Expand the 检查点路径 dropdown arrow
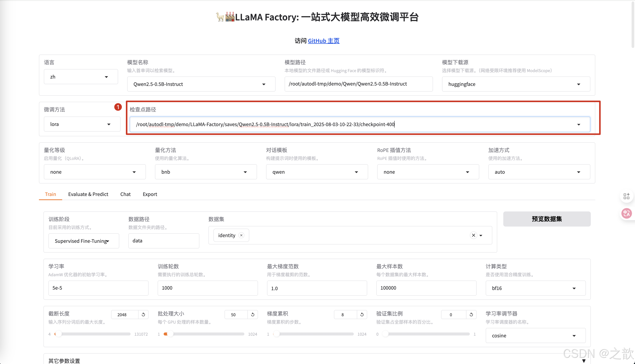The image size is (635, 364). 578,124
